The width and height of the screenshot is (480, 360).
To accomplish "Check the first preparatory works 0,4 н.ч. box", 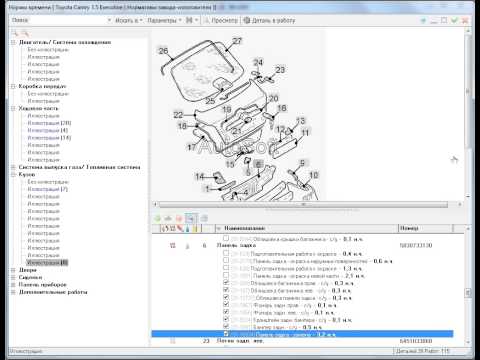I will [x=226, y=253].
